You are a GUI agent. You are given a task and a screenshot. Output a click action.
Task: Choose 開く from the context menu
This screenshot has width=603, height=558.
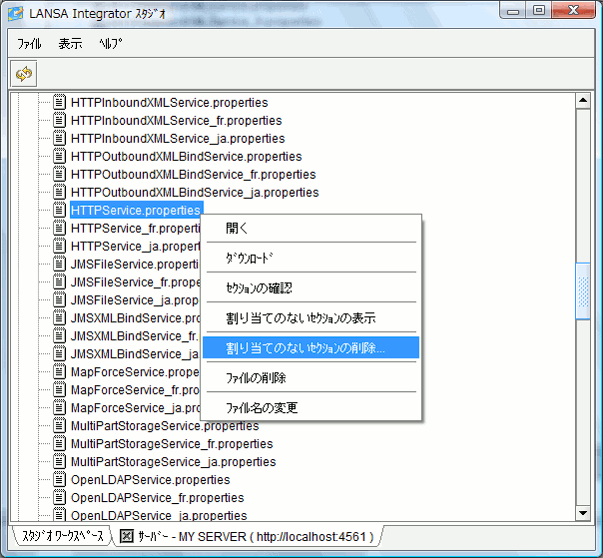[311, 228]
